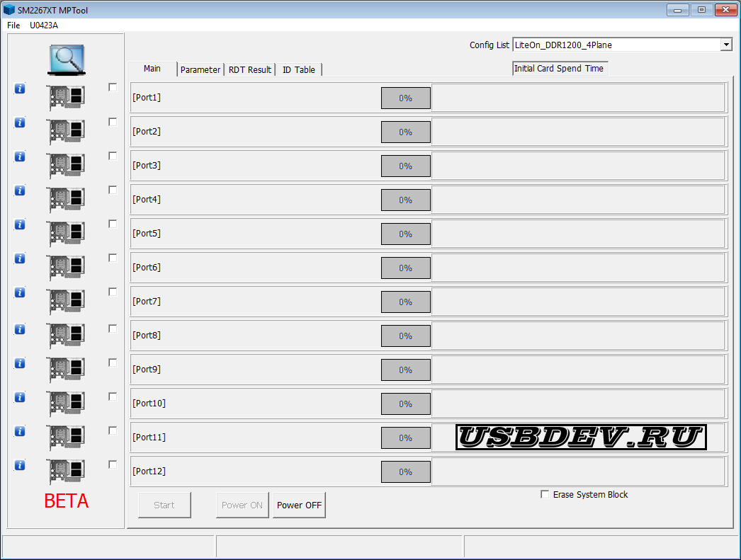Viewport: 741px width, 560px height.
Task: Enable the Port1 device checkbox
Action: point(113,87)
